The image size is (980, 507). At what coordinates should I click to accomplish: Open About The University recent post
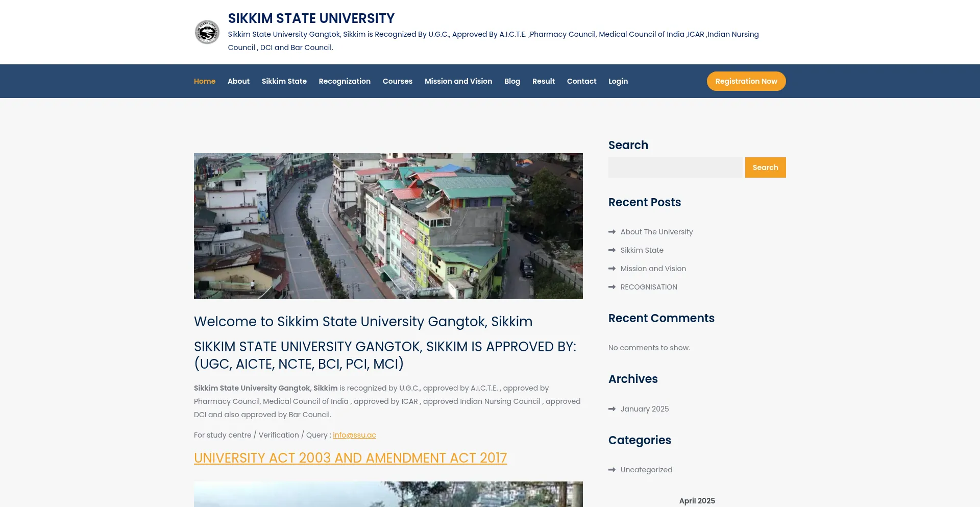(x=656, y=232)
